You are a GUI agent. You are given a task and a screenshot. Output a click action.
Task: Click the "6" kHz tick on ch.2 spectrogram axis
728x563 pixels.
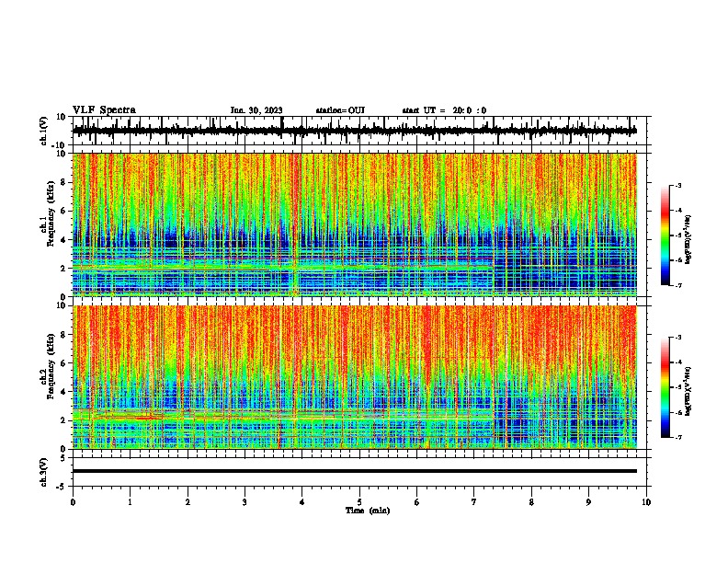(63, 363)
